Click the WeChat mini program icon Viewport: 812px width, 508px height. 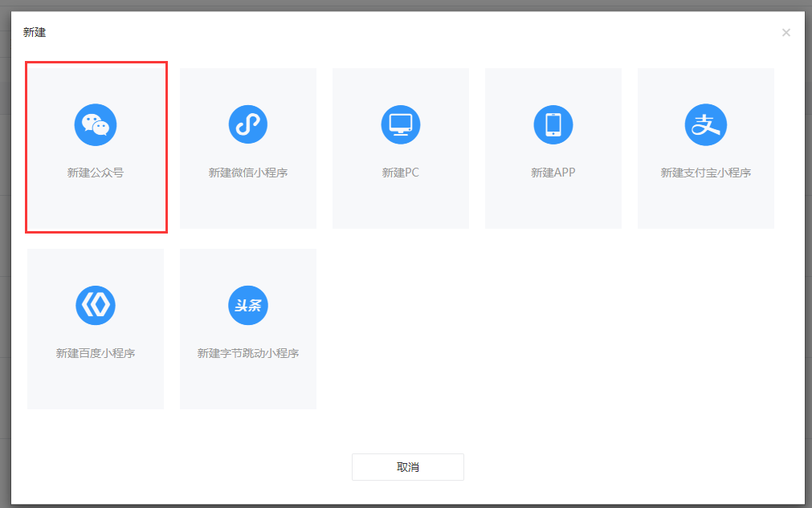(x=248, y=124)
